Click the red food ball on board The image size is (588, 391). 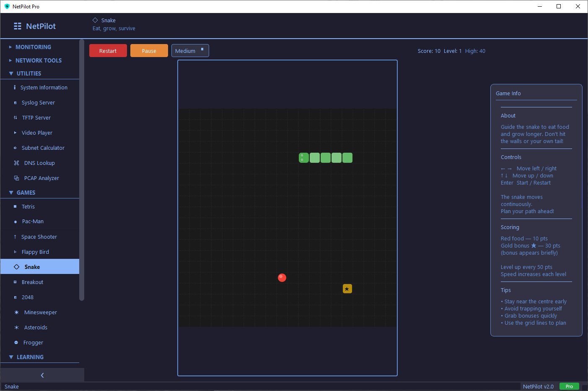click(x=282, y=278)
